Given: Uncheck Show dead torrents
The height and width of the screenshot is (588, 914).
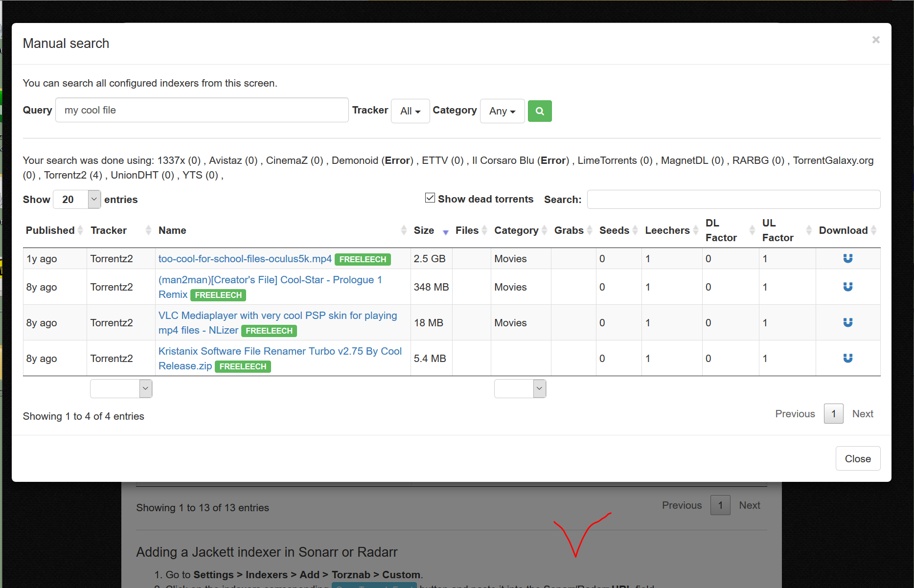Looking at the screenshot, I should point(430,197).
